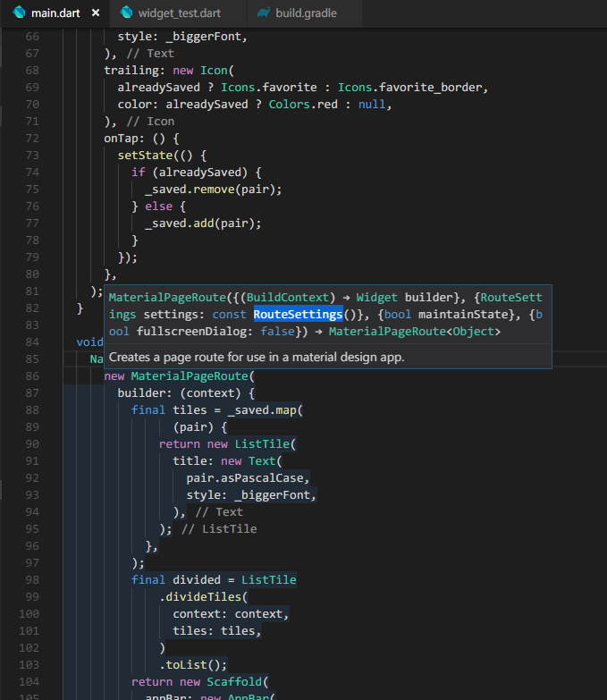Image resolution: width=607 pixels, height=700 pixels.
Task: Click '// Icon' comment on line 71
Action: coord(150,122)
